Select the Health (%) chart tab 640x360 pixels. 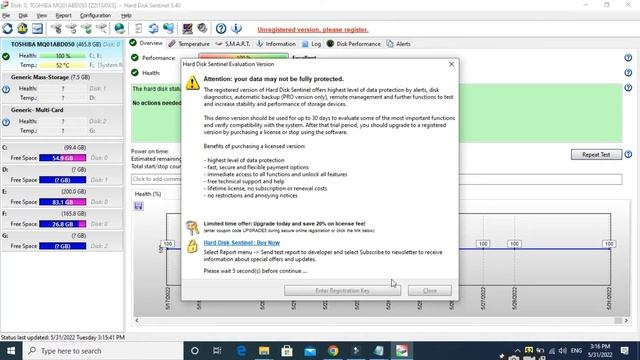147,194
